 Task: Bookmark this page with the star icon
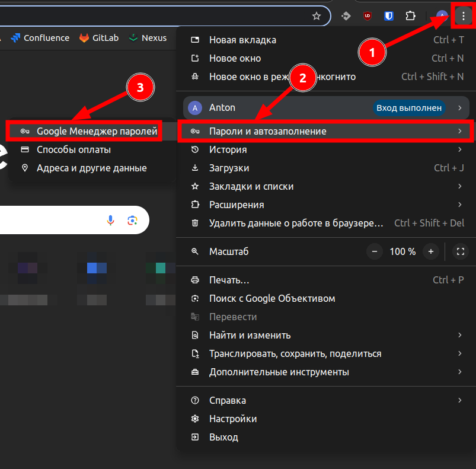click(x=317, y=16)
